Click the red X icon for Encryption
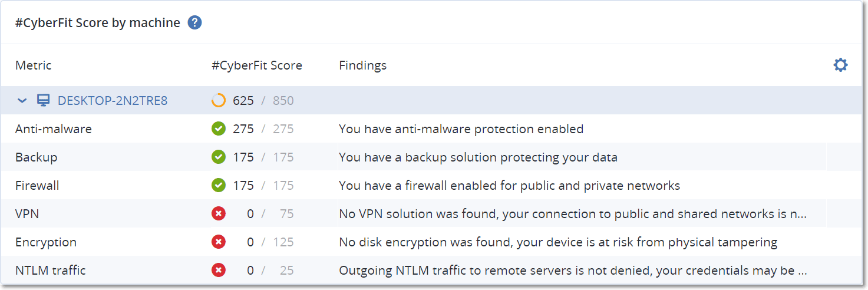The width and height of the screenshot is (868, 290). click(219, 242)
